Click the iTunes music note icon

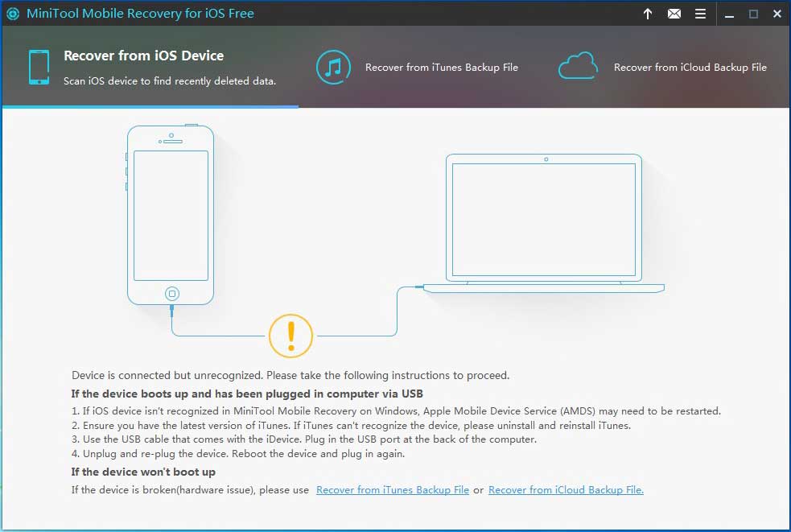[333, 67]
